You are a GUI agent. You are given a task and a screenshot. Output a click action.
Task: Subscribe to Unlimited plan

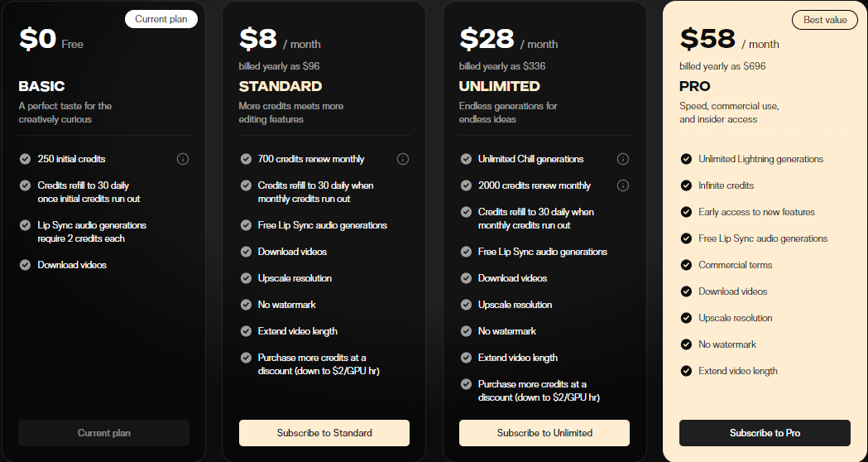544,433
